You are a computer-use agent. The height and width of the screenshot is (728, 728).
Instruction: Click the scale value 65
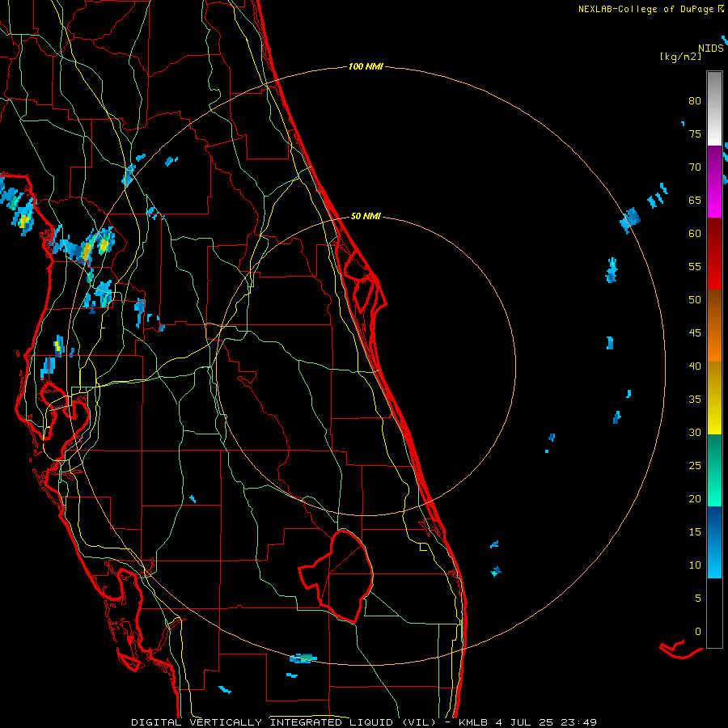pos(695,201)
